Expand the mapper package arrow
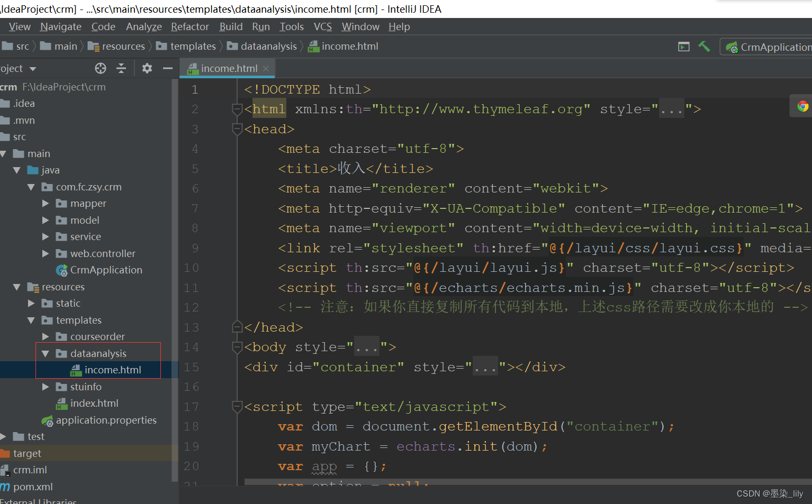This screenshot has height=504, width=812. 46,204
